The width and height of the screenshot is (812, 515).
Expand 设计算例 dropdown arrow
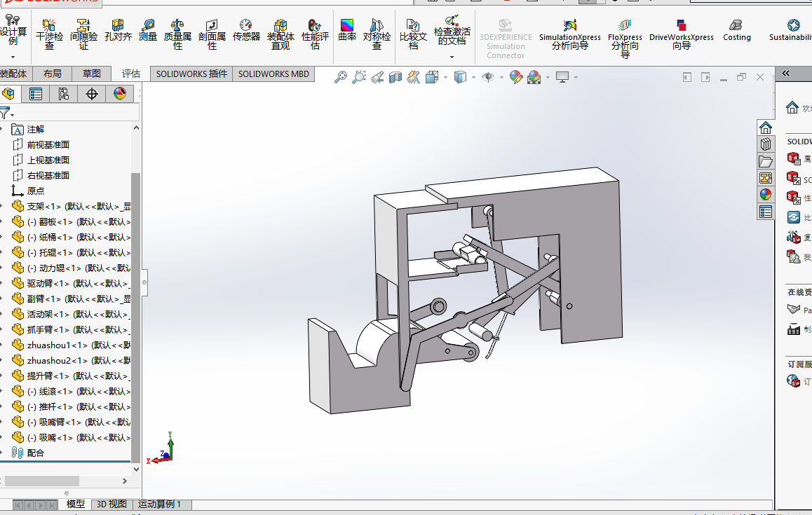click(x=13, y=57)
